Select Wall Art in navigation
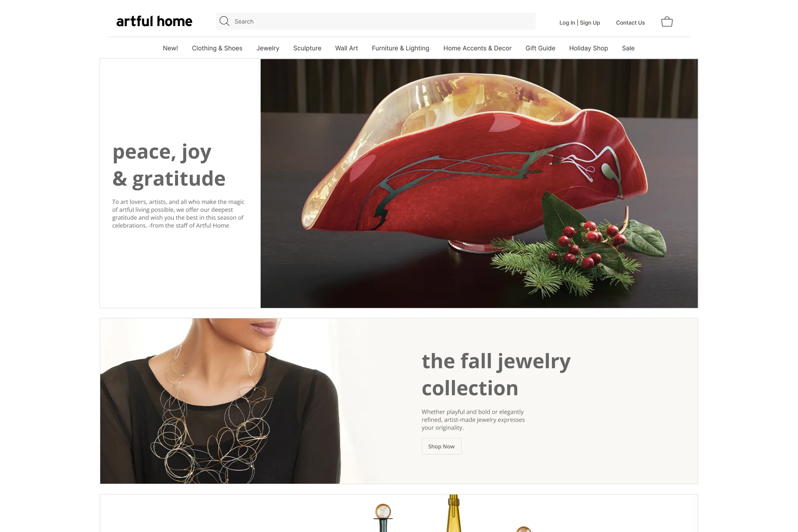 click(346, 48)
